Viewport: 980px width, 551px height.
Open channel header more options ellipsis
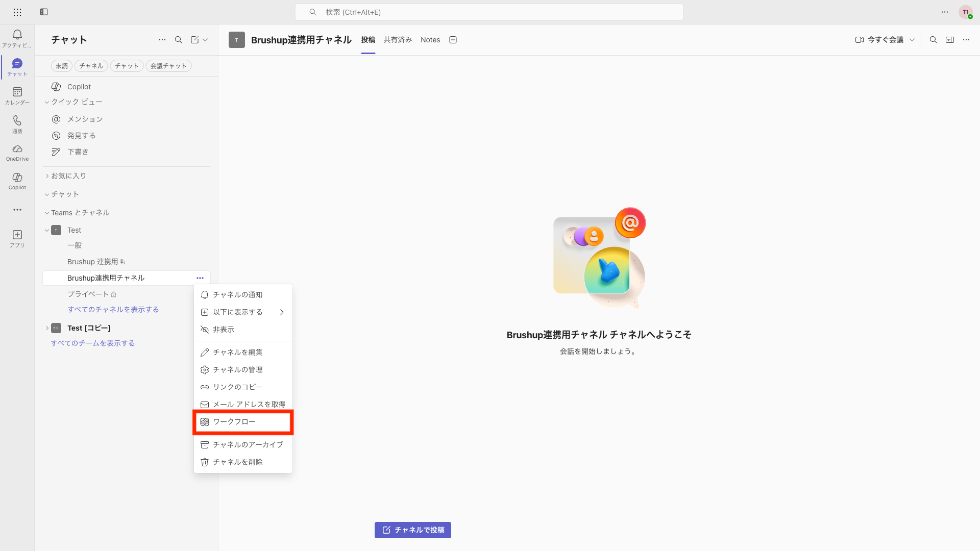tap(966, 40)
